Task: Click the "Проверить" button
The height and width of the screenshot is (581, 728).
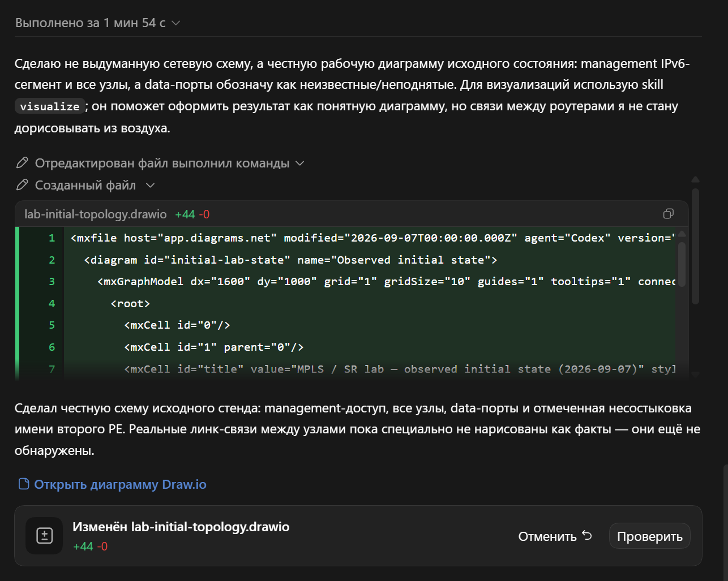Action: tap(650, 536)
